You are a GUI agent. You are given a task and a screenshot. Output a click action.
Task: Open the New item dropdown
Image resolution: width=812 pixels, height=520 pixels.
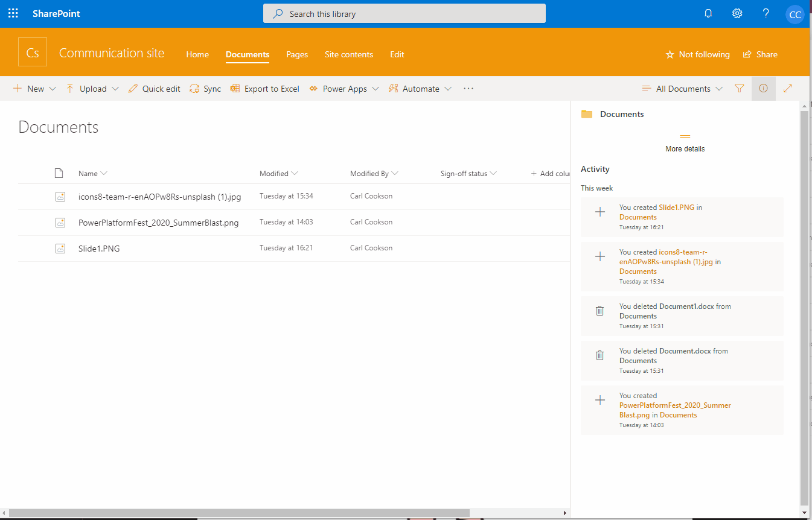click(35, 89)
